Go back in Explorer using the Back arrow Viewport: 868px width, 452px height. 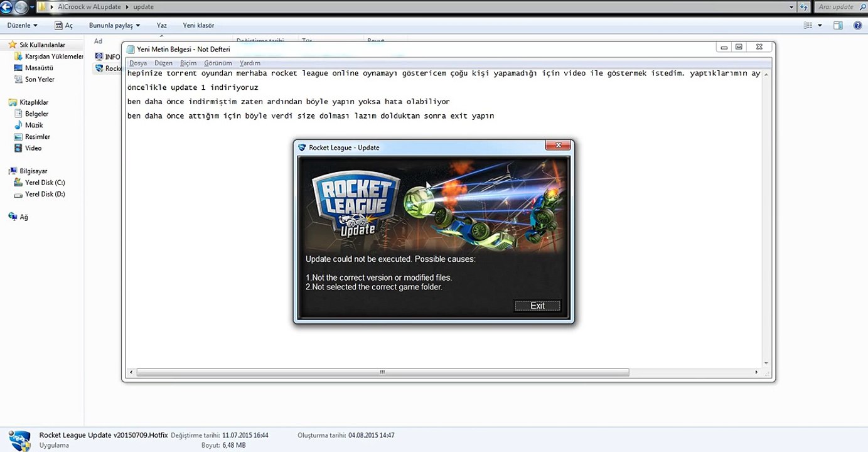[x=6, y=8]
